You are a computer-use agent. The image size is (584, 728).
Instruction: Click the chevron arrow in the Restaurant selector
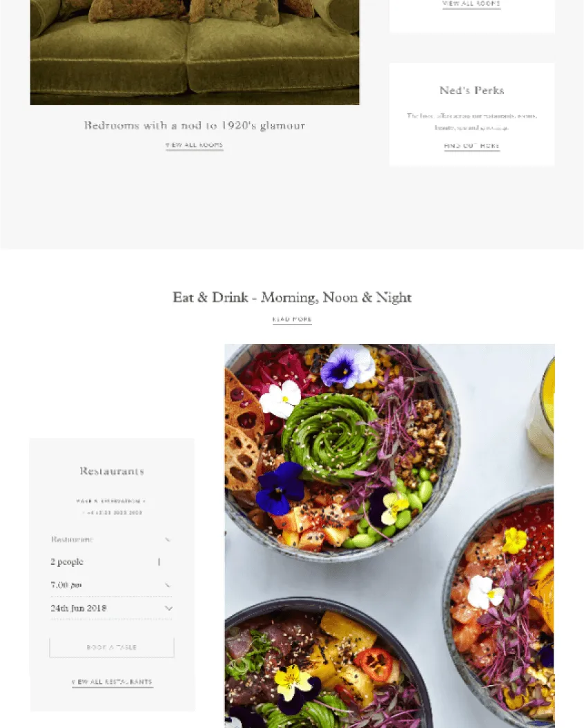pos(168,540)
